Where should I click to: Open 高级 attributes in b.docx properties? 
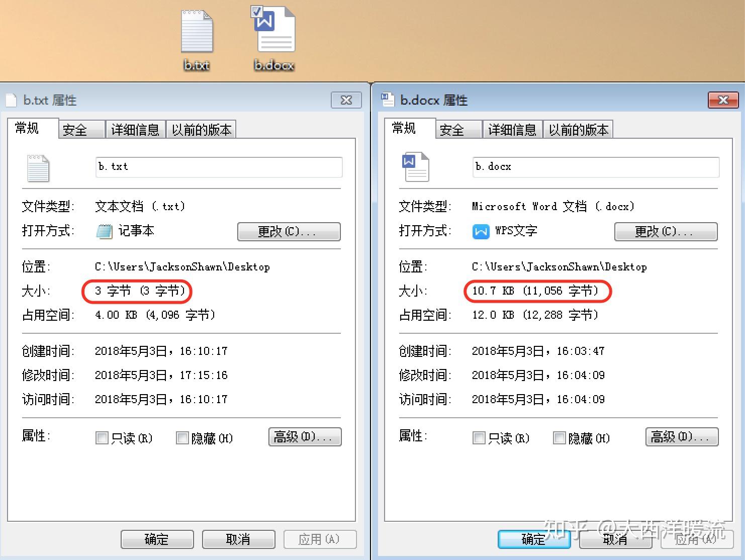pos(682,437)
